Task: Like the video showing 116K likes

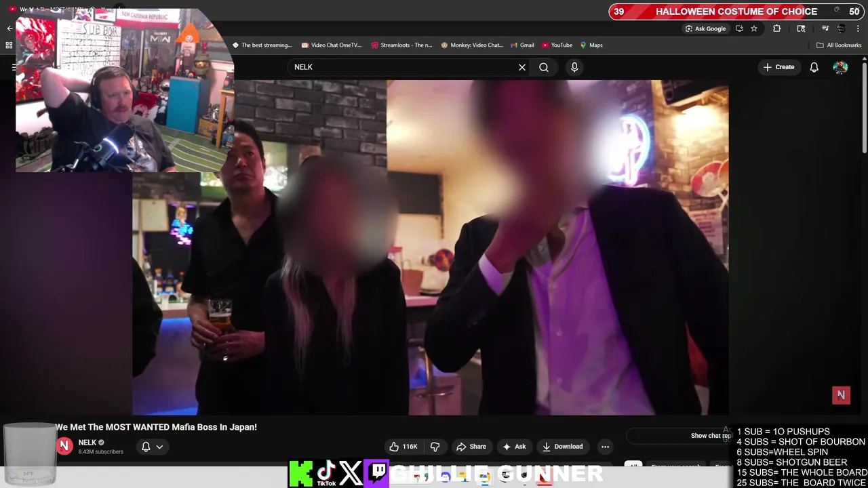Action: [403, 447]
